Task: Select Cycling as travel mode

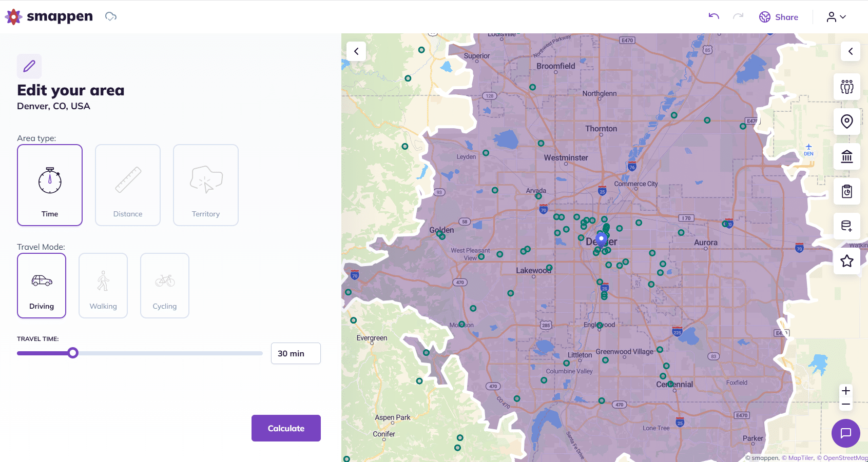Action: click(x=164, y=286)
